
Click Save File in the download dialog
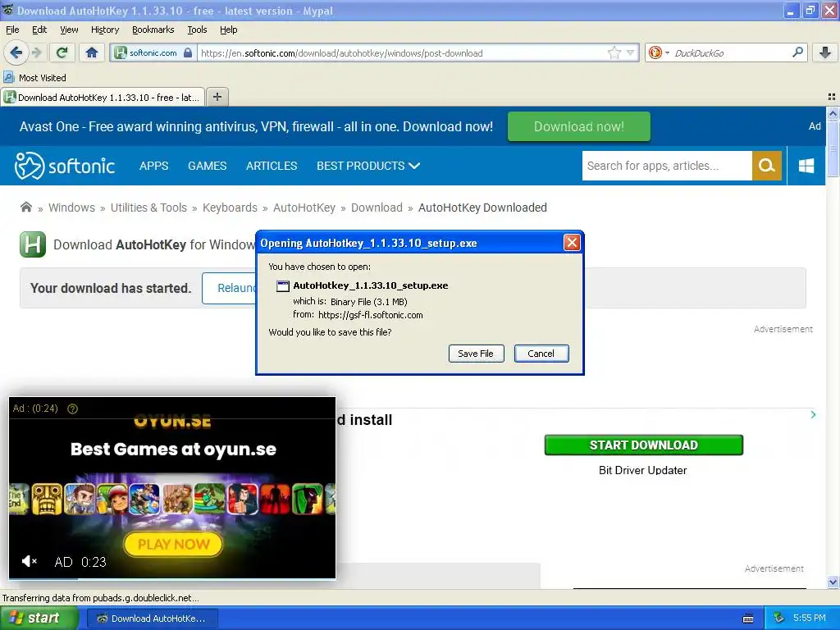(x=476, y=354)
